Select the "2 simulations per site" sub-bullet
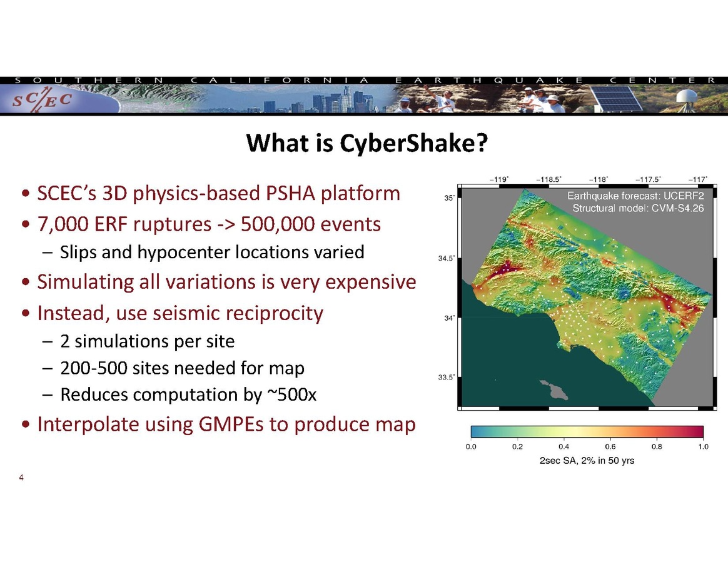728x562 pixels. pyautogui.click(x=147, y=341)
